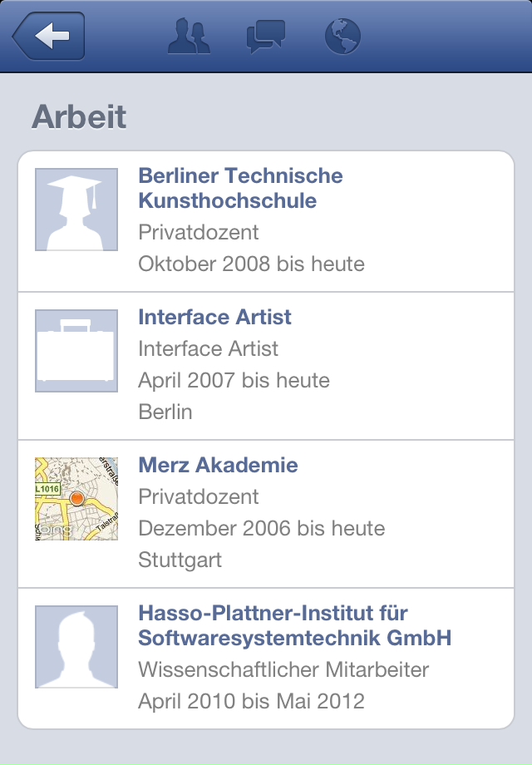
Task: Tap the Wissenschaftlicher Mitarbeiter position text
Action: coord(283,669)
